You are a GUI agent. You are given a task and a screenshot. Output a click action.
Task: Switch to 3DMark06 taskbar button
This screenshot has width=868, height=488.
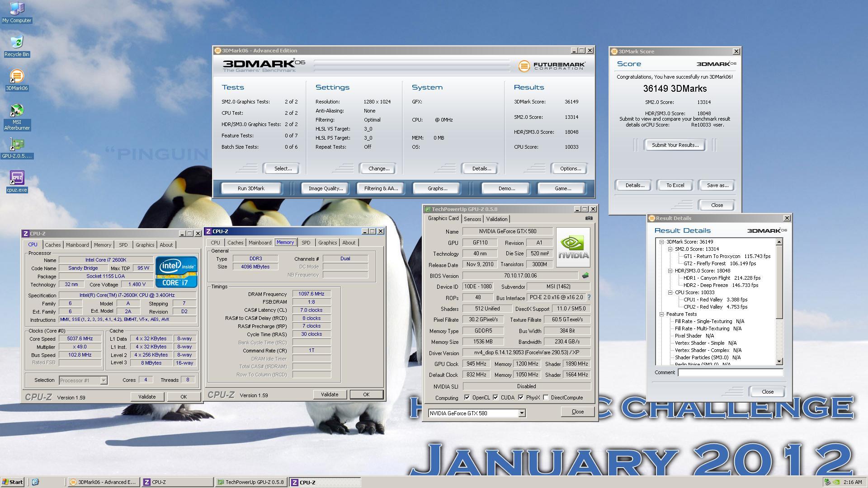(x=104, y=482)
